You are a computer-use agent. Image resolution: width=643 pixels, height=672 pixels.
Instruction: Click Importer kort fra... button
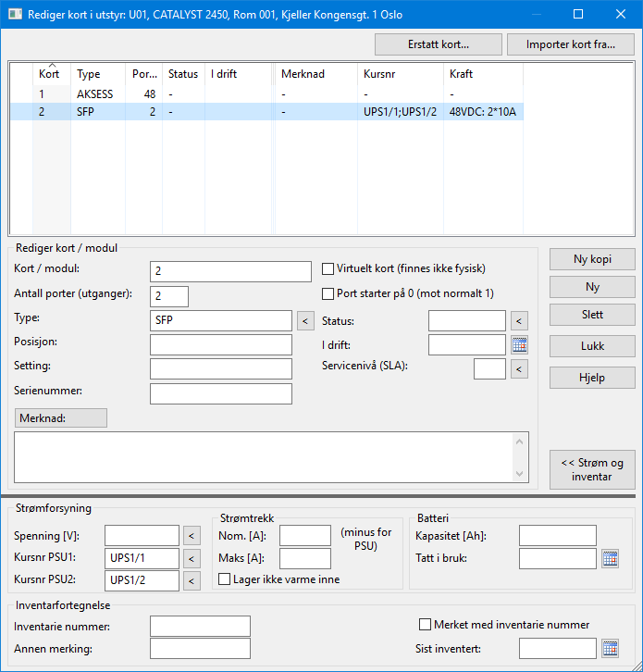(571, 44)
